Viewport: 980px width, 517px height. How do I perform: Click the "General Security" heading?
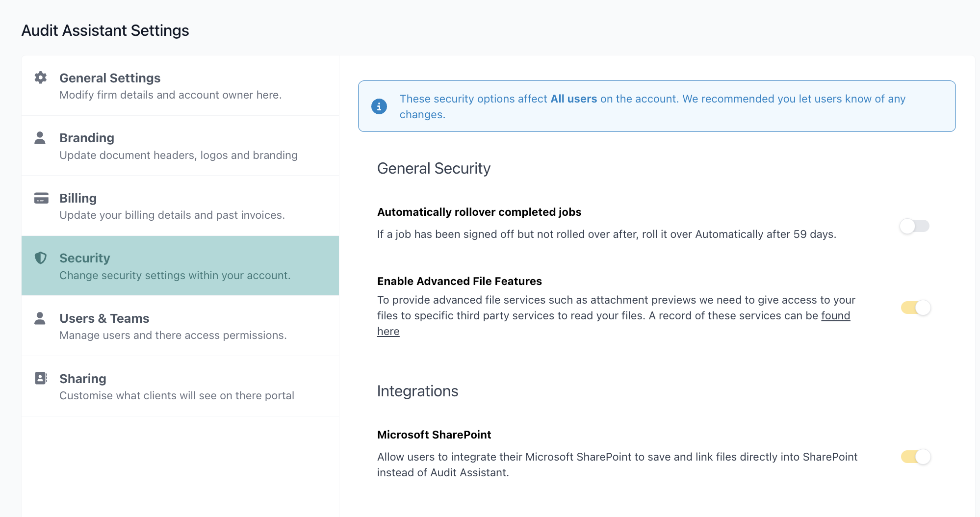coord(434,168)
